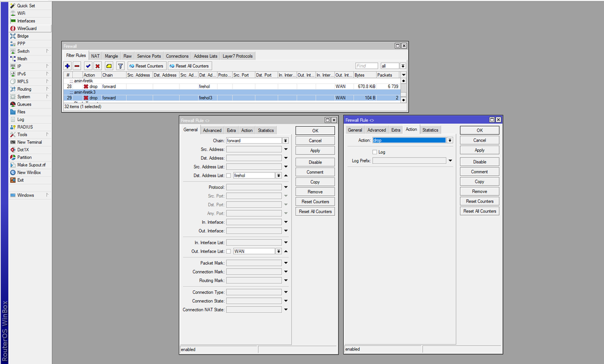Expand the Src. Address field

[x=286, y=149]
